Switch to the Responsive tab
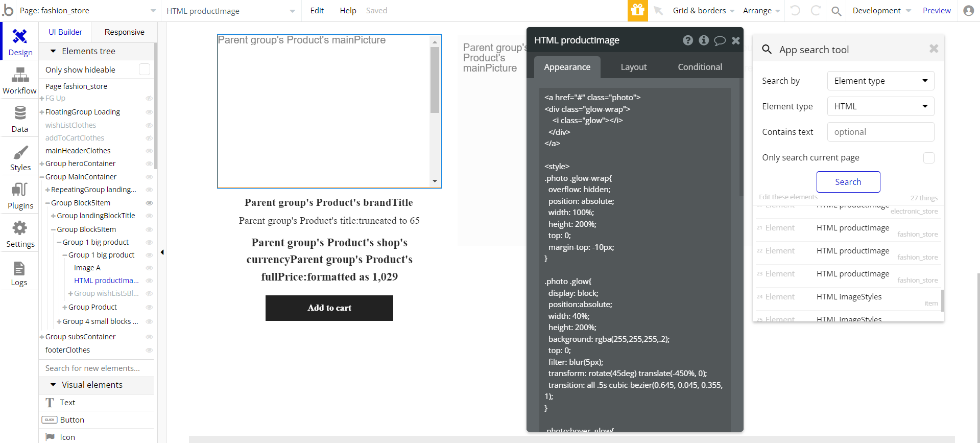Image resolution: width=980 pixels, height=443 pixels. 124,32
